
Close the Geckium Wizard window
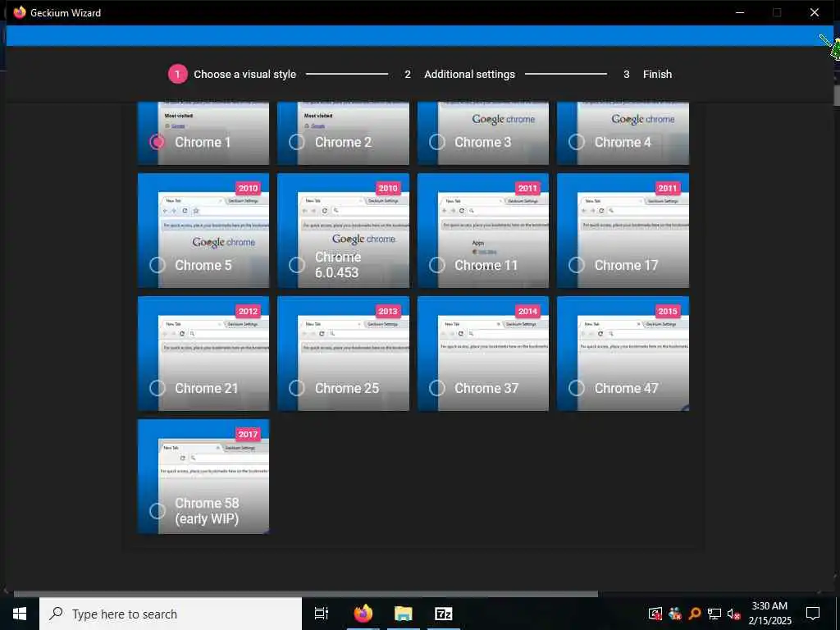coord(815,12)
